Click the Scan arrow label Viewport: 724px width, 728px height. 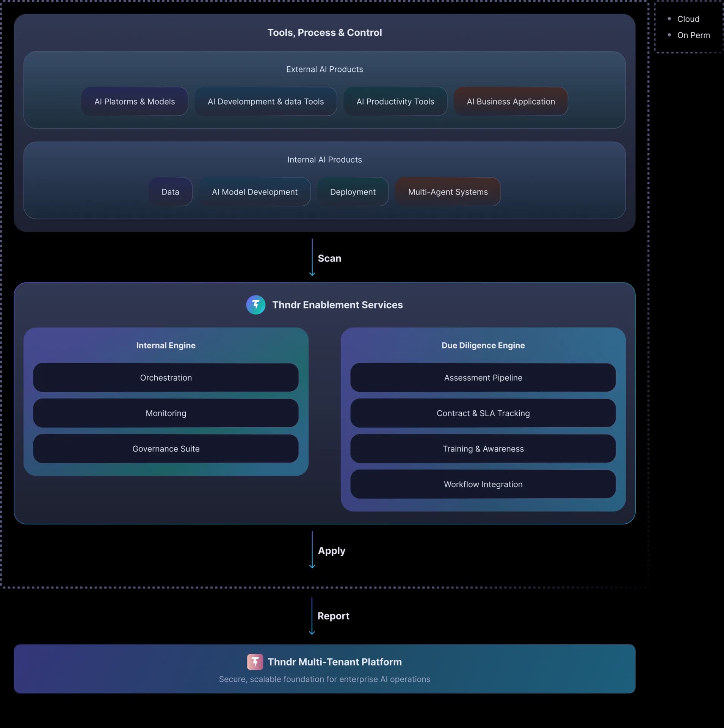coord(329,258)
